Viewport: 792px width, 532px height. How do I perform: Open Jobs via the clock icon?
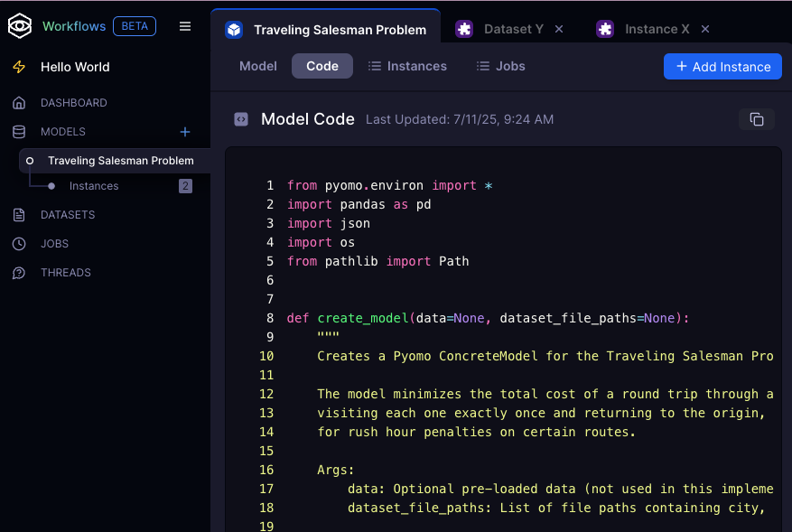tap(20, 244)
